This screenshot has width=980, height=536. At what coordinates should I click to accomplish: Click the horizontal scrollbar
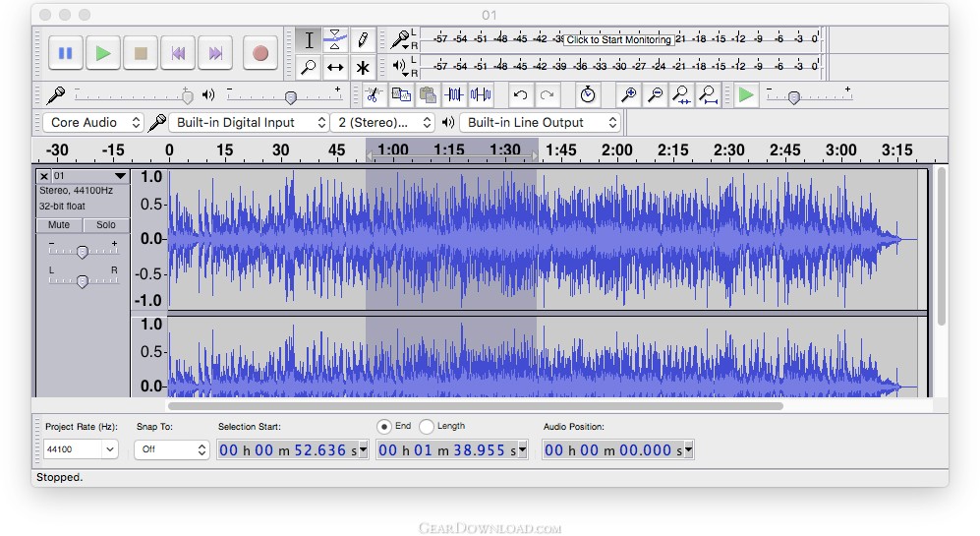475,406
